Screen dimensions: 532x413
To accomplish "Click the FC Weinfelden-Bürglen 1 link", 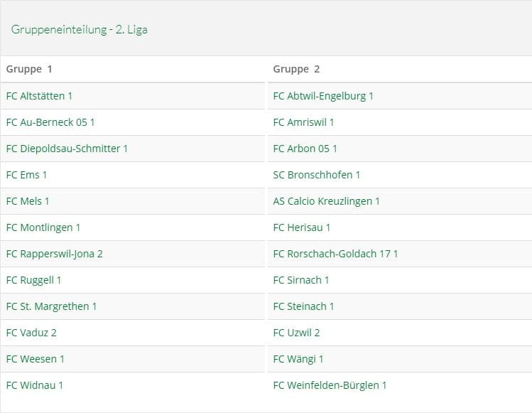I will click(x=330, y=385).
